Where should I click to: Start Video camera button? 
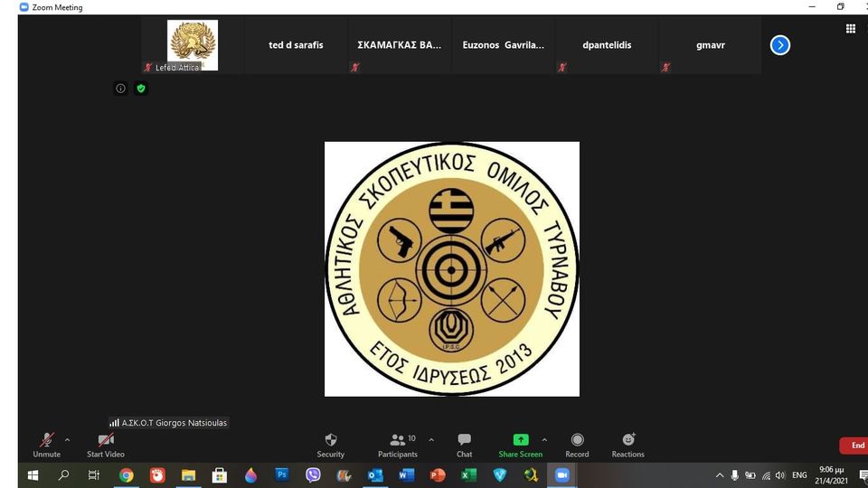click(106, 446)
